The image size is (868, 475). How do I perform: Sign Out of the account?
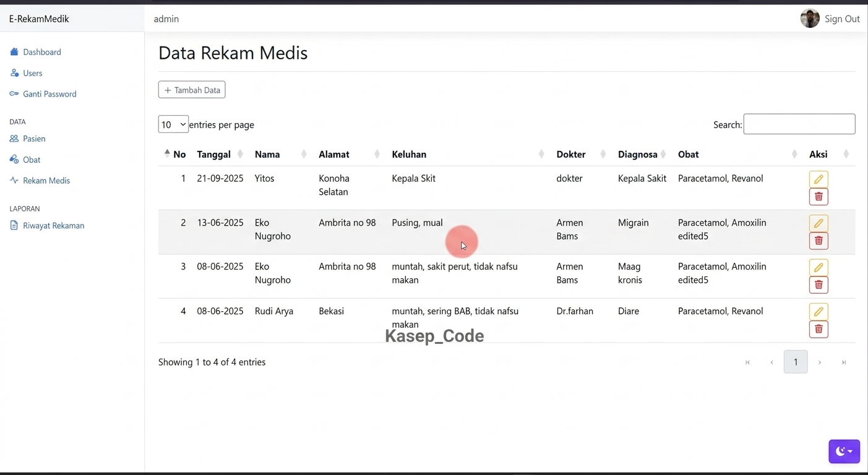(842, 19)
